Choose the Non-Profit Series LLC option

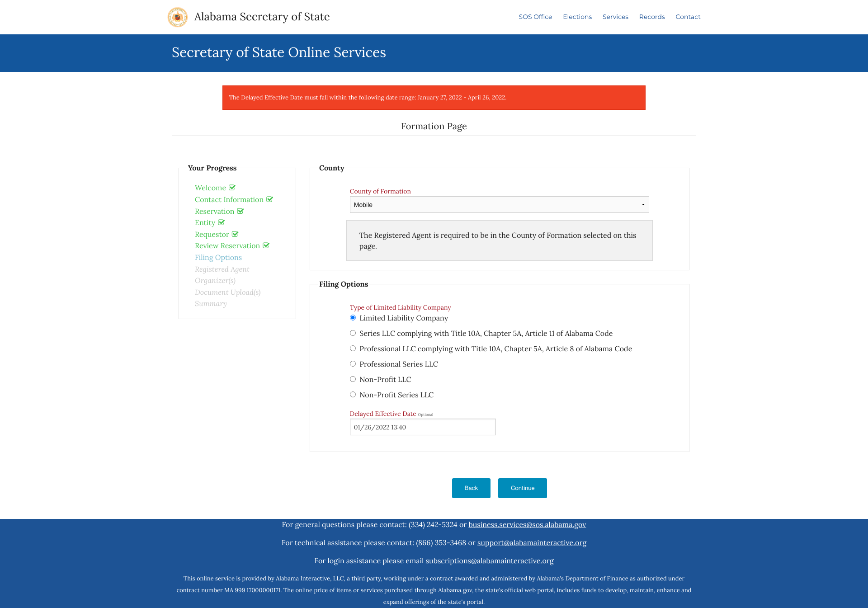click(x=353, y=395)
